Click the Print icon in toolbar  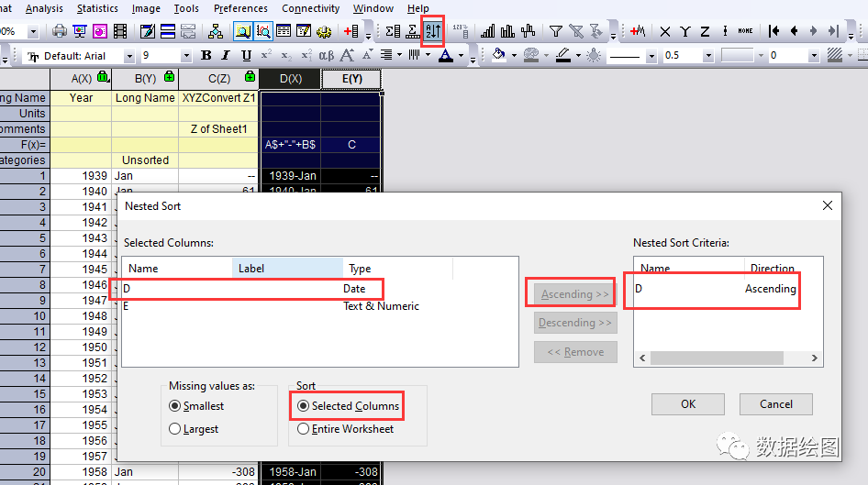(60, 31)
